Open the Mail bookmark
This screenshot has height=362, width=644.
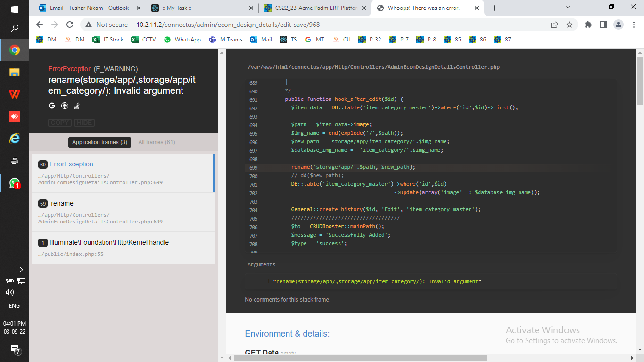261,40
